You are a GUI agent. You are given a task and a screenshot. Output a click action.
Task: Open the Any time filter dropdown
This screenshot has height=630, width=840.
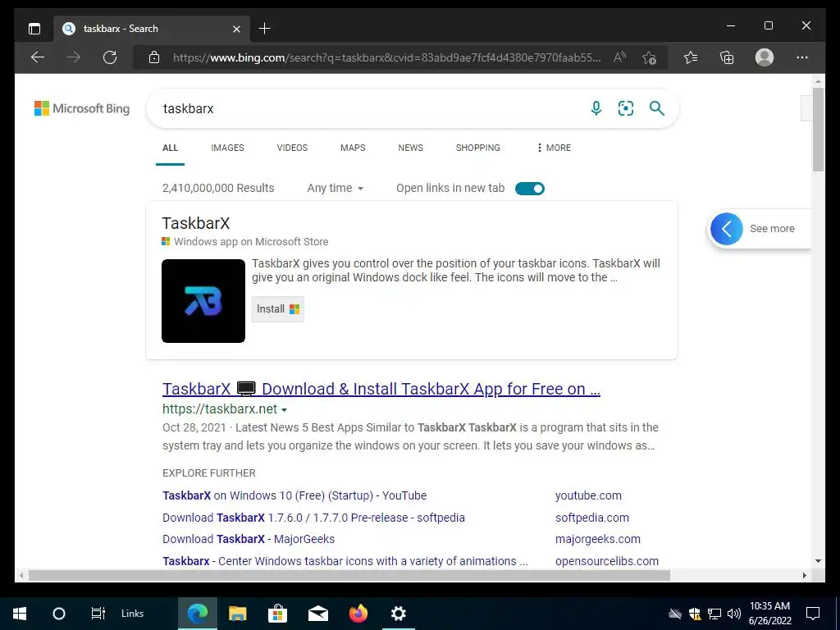(336, 188)
